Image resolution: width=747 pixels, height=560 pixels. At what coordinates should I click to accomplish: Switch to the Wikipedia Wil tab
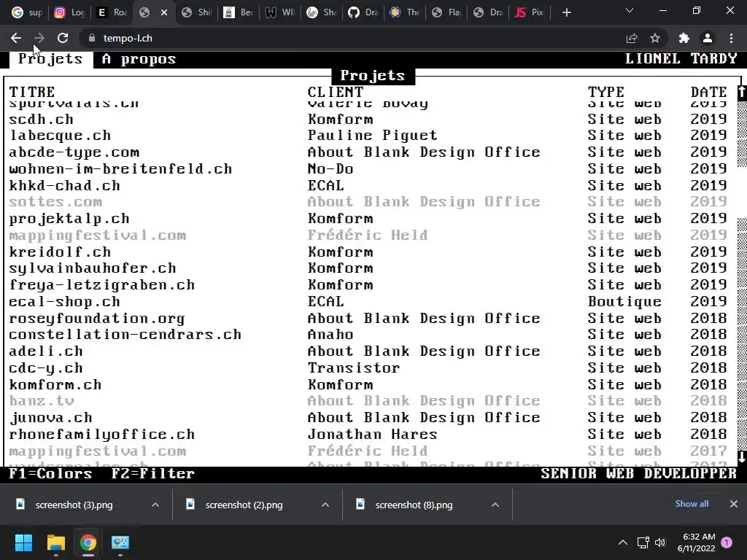279,12
